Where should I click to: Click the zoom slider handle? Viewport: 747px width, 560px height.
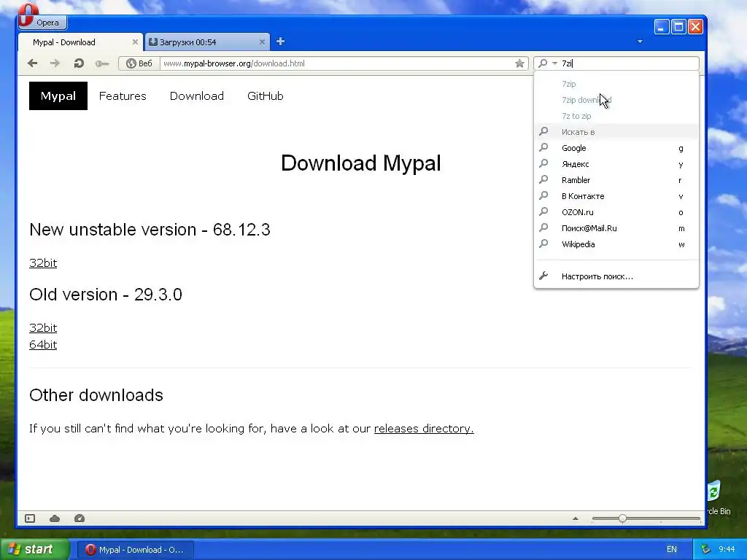(622, 518)
